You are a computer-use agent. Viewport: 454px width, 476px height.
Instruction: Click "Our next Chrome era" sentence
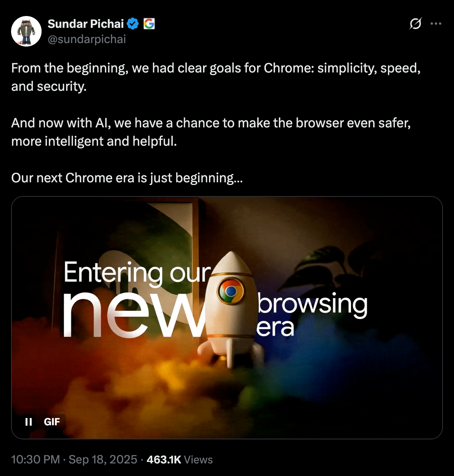coord(127,178)
